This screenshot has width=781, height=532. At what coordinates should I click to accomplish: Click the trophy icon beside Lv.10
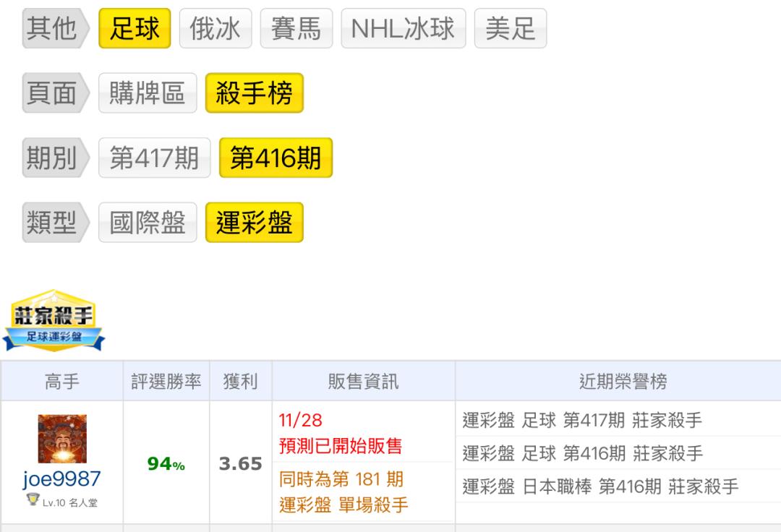pos(33,499)
